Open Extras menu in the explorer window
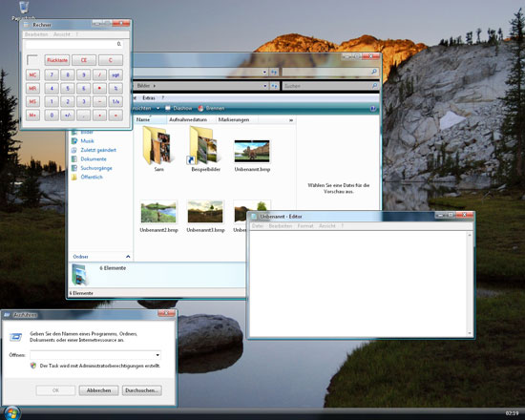The image size is (525, 420). 149,97
